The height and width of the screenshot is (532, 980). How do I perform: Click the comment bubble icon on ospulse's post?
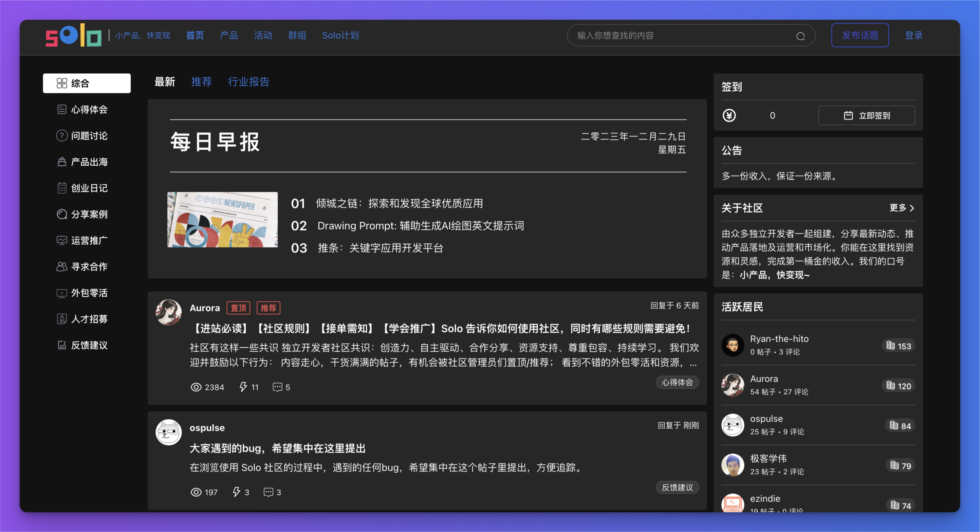coord(268,492)
